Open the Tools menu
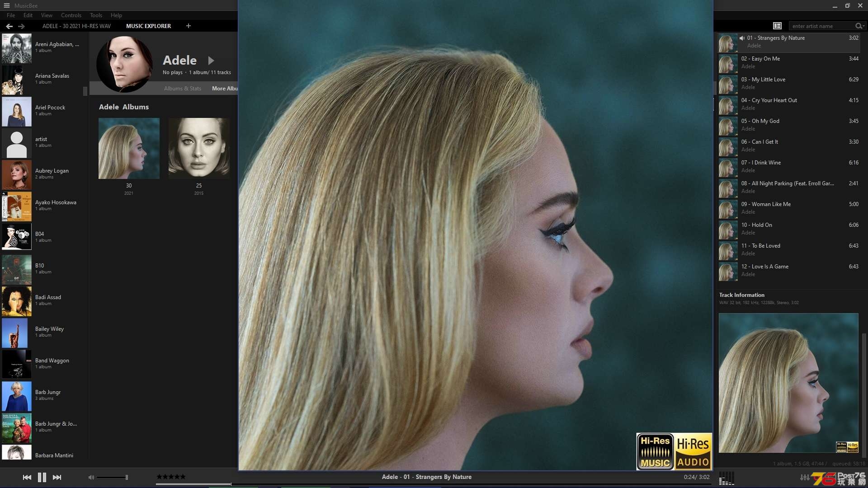Image resolution: width=868 pixels, height=488 pixels. coord(96,15)
